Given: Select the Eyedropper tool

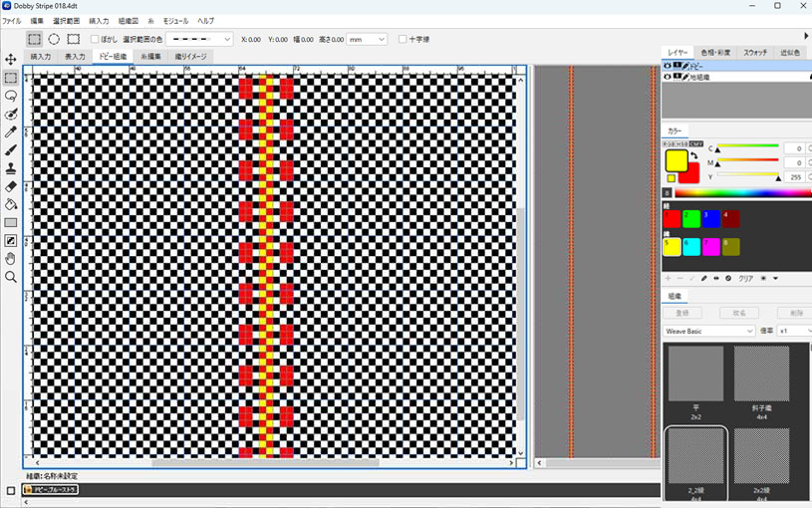Looking at the screenshot, I should pos(10,131).
